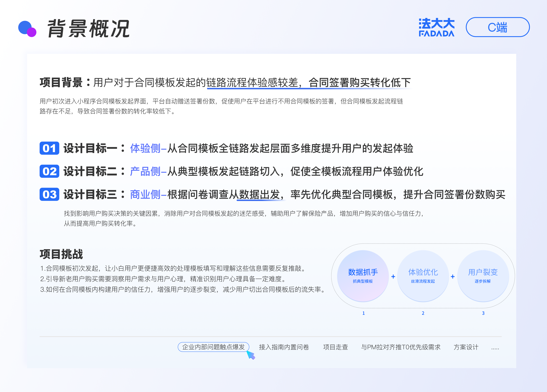Click the 背景概况 title
This screenshot has height=392, width=547.
point(88,29)
